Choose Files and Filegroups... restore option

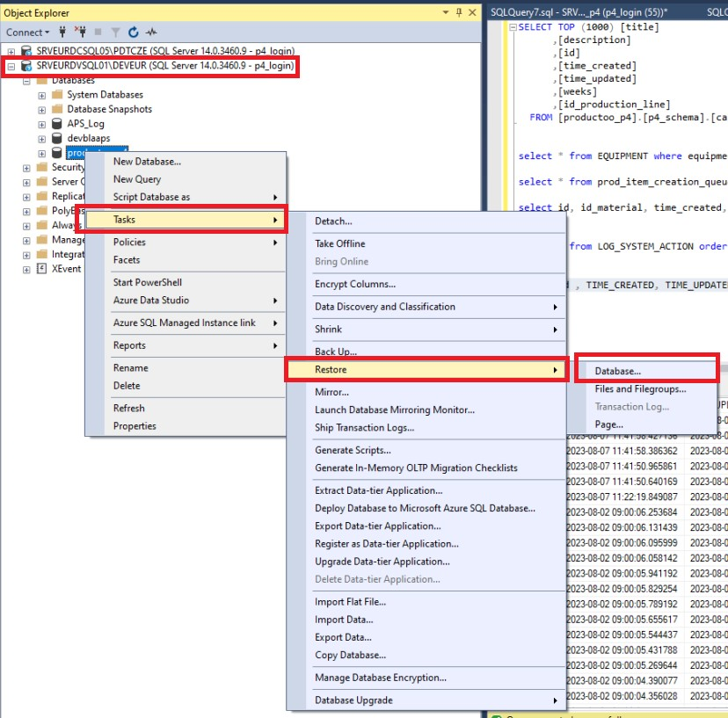click(x=640, y=389)
